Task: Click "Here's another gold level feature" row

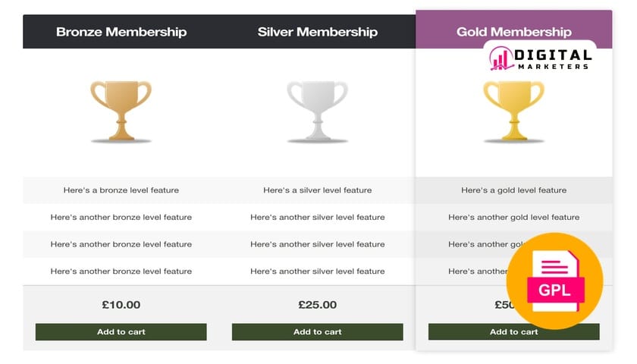Action: (x=513, y=217)
